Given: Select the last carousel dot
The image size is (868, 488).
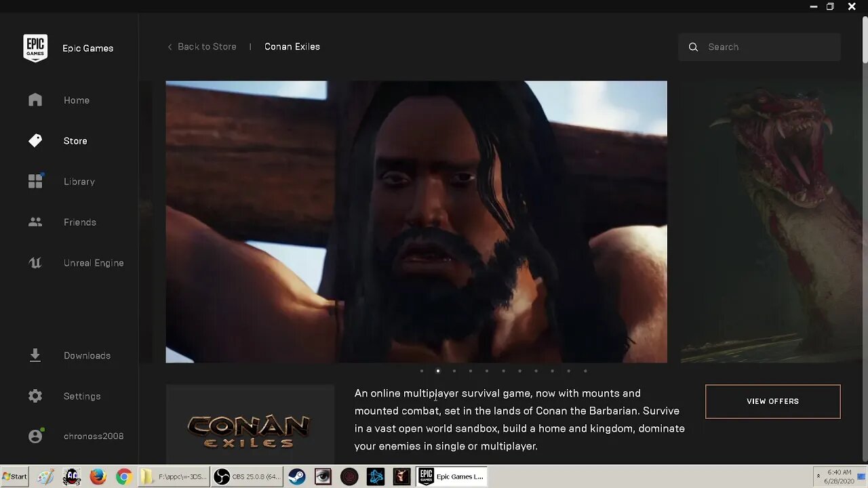Looking at the screenshot, I should coord(585,371).
